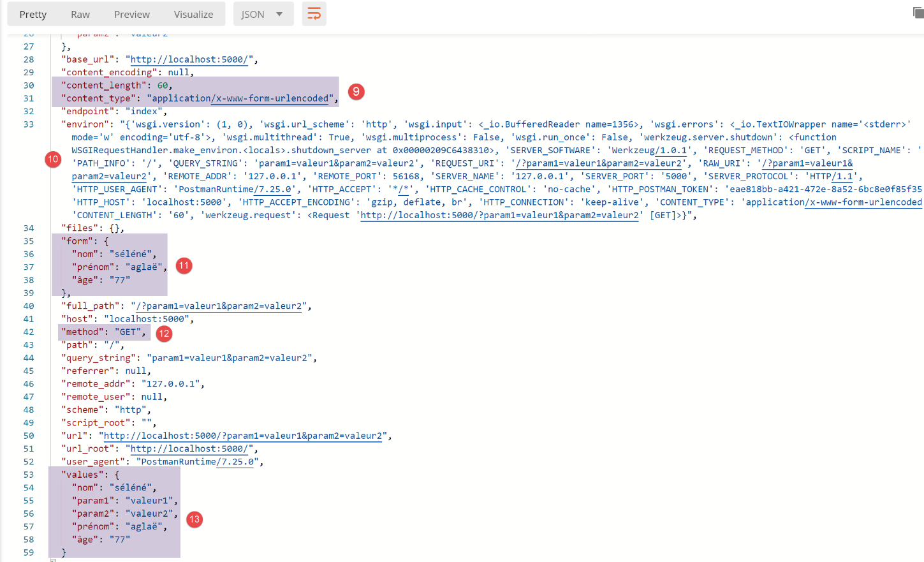Screen dimensions: 924x562
Task: Click the red annotation marker 10
Action: coord(53,159)
